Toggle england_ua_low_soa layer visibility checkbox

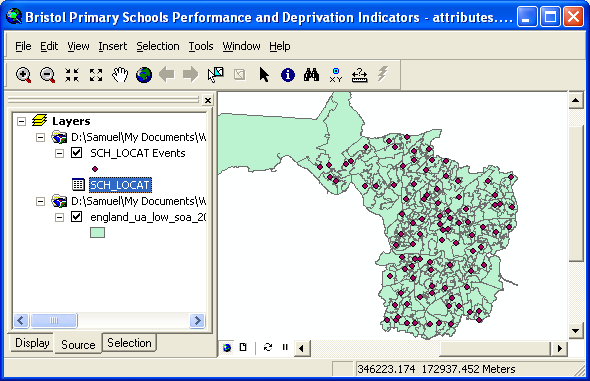pyautogui.click(x=77, y=217)
